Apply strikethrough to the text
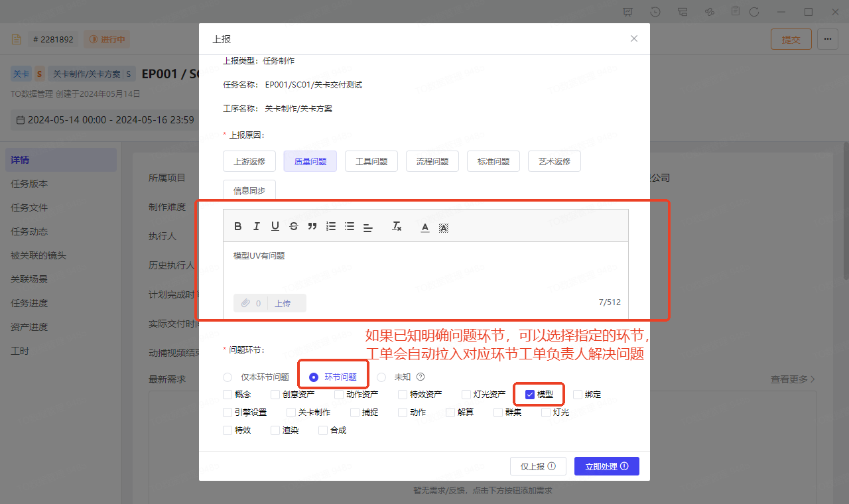The height and width of the screenshot is (504, 849). tap(294, 227)
